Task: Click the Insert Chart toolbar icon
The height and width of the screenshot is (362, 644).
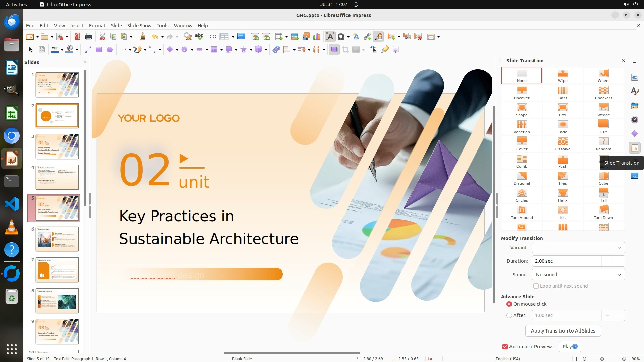Action: [x=316, y=37]
